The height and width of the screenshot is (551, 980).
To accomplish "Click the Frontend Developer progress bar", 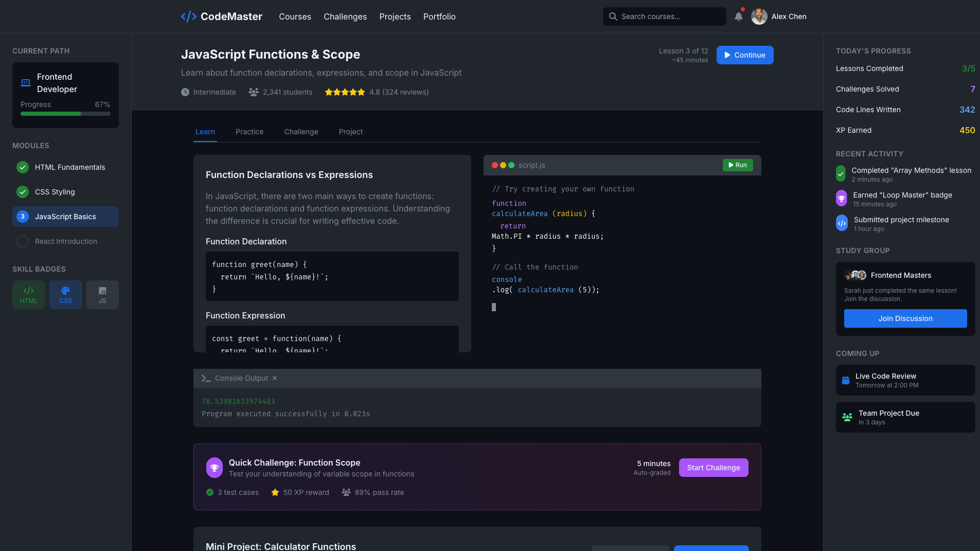I will coord(65,113).
